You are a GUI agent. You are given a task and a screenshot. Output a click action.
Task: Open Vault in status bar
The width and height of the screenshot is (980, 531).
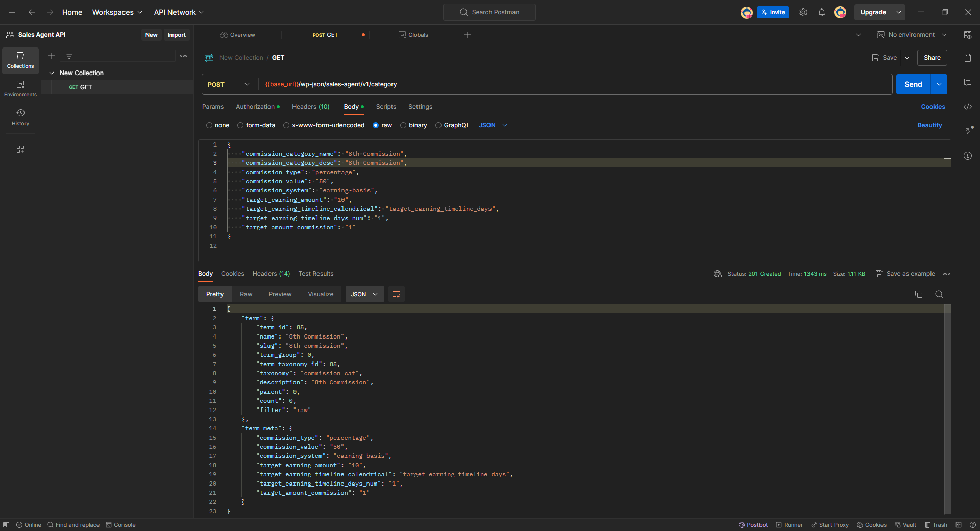(905, 525)
